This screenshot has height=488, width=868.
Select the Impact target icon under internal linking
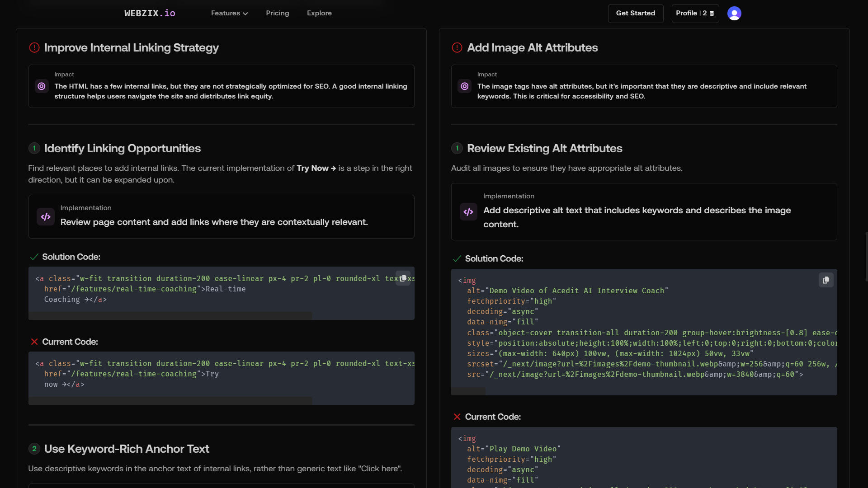tap(41, 86)
